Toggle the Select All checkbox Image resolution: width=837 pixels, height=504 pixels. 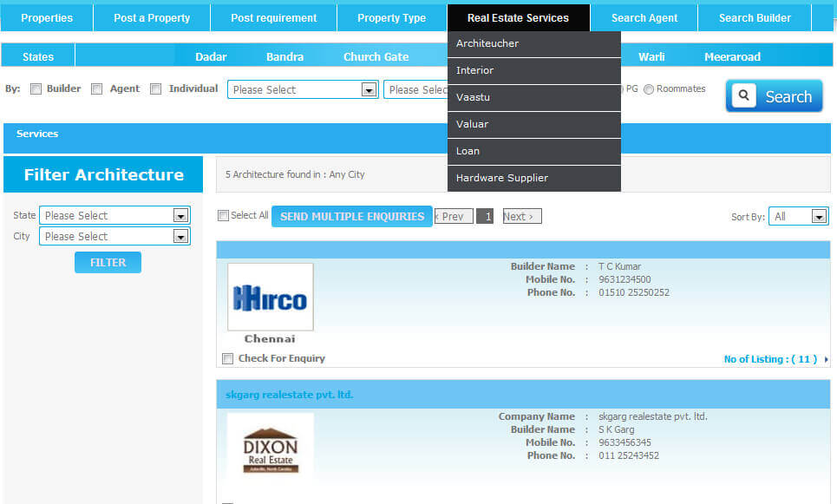224,216
